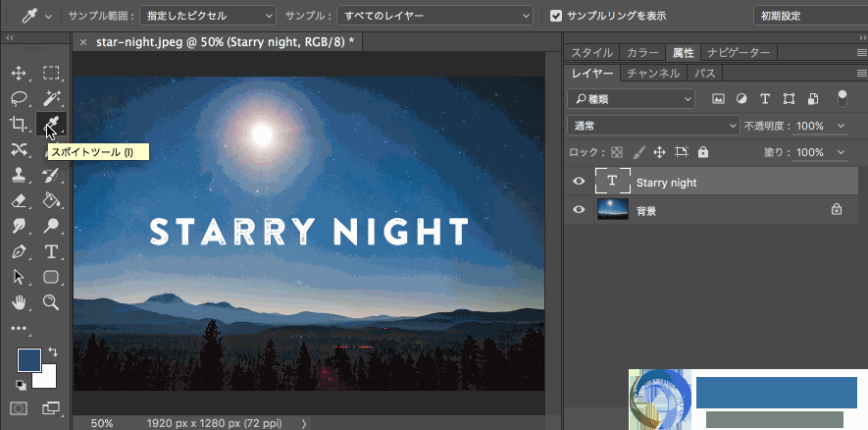
Task: Select the Path Selection arrow tool
Action: click(19, 277)
